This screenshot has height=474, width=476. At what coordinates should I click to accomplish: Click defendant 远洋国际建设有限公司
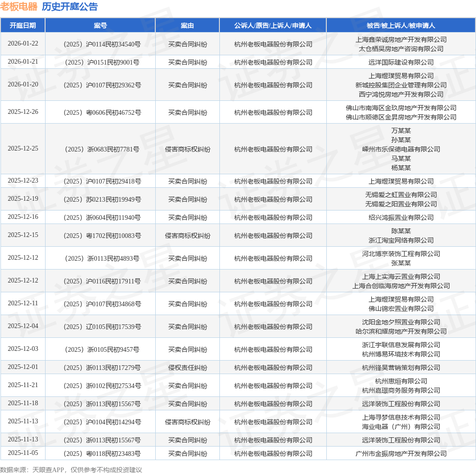401,62
